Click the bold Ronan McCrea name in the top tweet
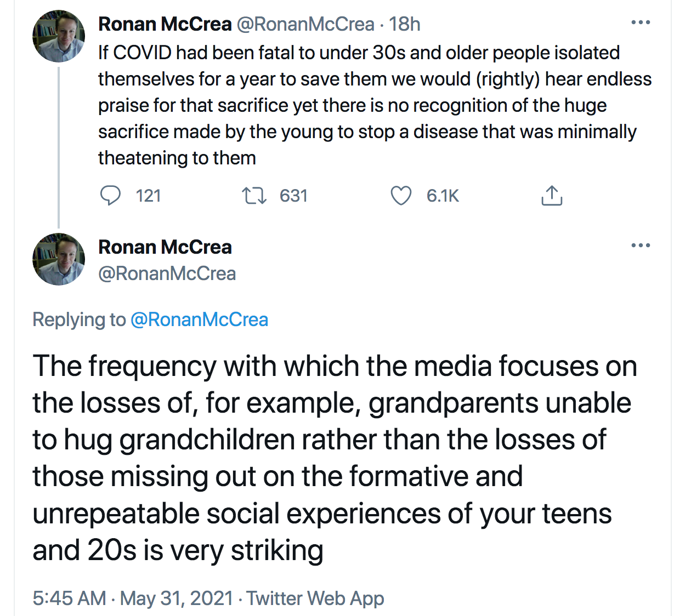 click(165, 24)
